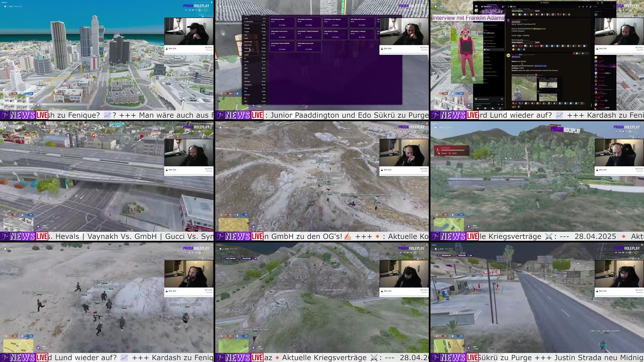Click red incoming call notification in forest stream
The height and width of the screenshot is (362, 644).
tap(451, 151)
